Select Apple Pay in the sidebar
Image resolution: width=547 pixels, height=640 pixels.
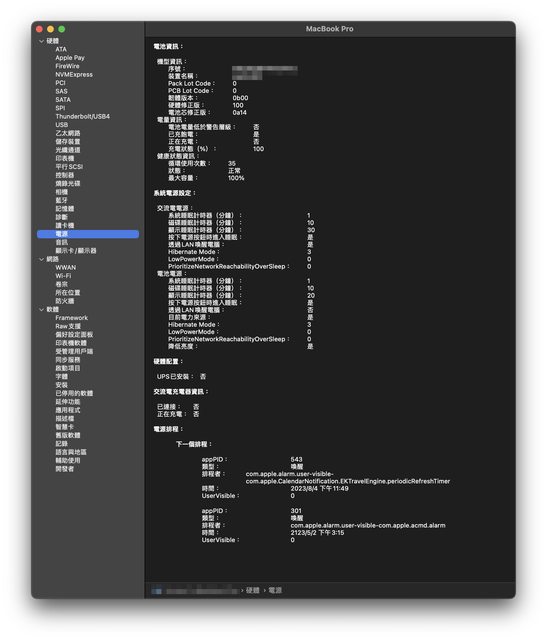[70, 58]
